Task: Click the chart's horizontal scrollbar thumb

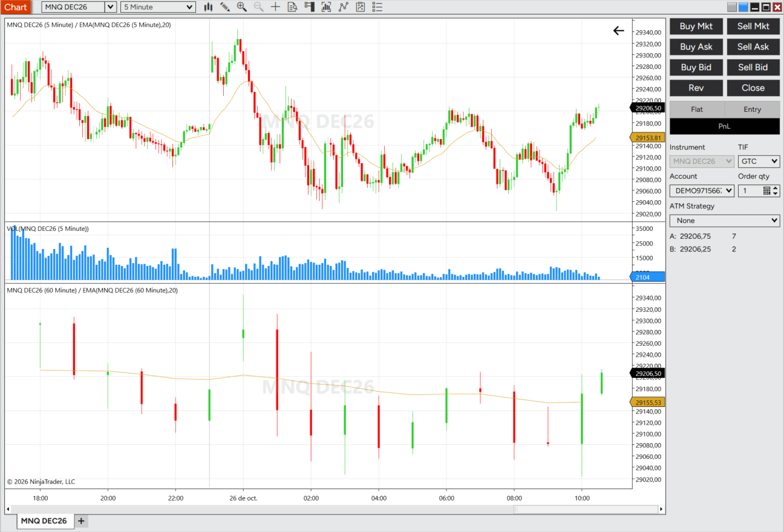Action: (x=586, y=510)
